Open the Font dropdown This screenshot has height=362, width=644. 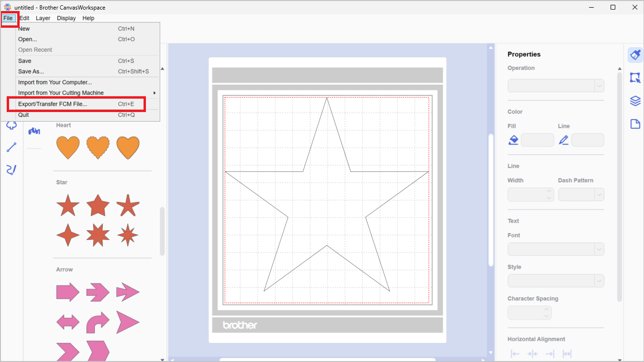[x=555, y=249]
